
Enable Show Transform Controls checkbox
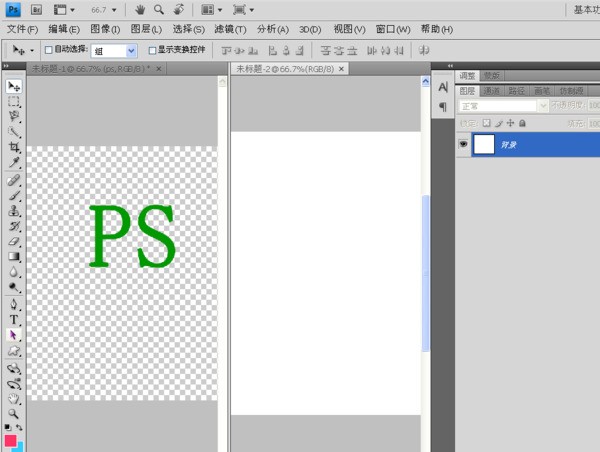[152, 50]
